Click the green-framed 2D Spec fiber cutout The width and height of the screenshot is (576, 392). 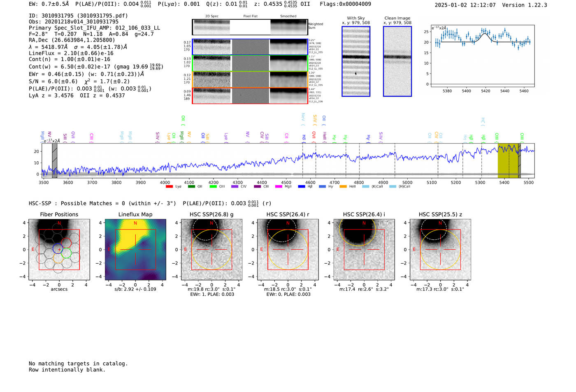click(x=211, y=63)
